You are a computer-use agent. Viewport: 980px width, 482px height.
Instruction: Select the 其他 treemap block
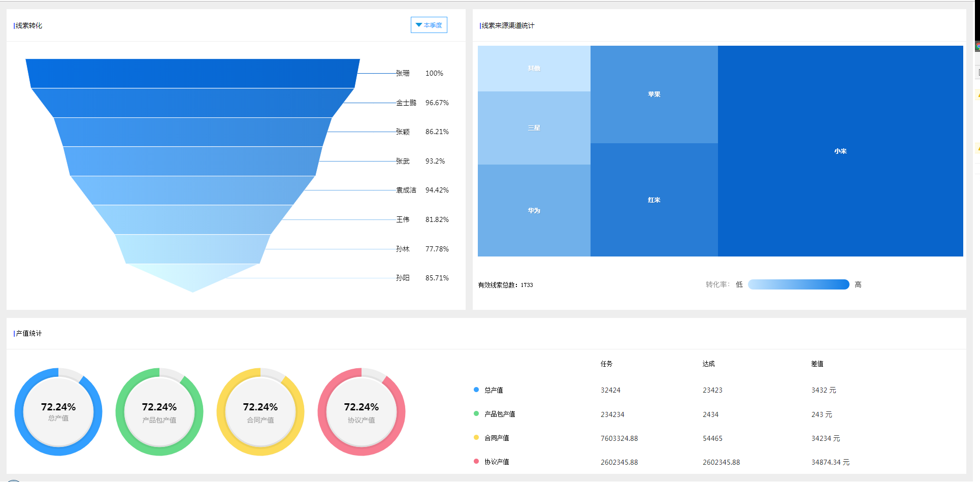(534, 69)
